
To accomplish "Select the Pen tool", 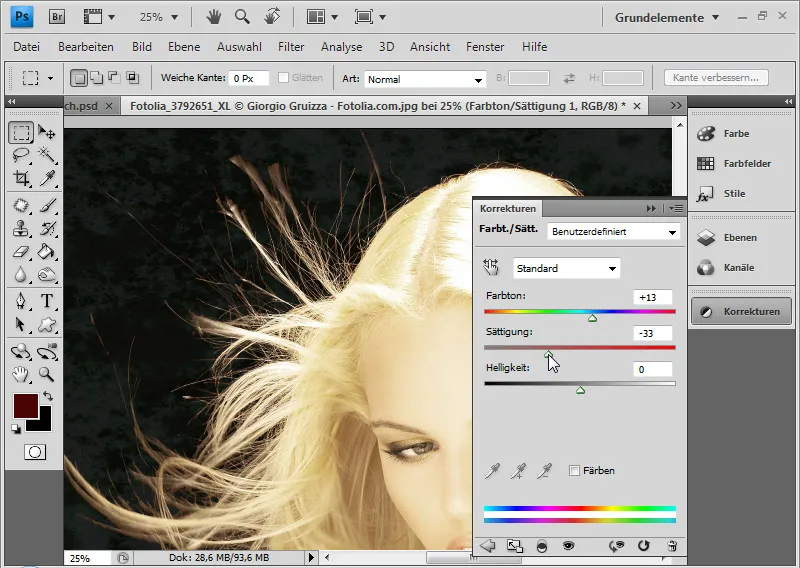I will click(21, 301).
